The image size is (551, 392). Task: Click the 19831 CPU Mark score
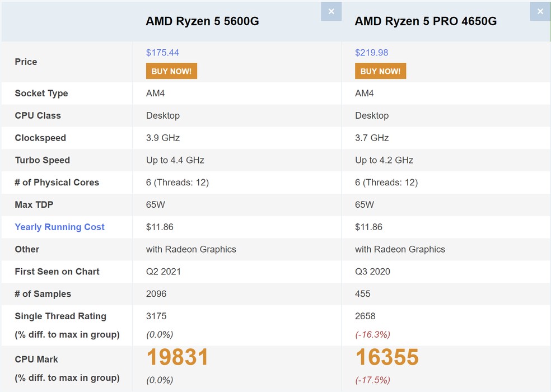point(178,357)
